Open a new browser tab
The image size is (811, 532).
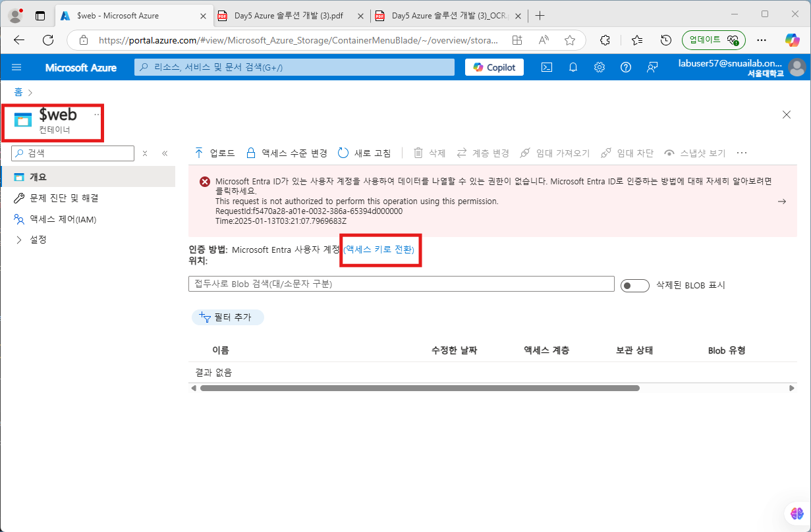[540, 16]
